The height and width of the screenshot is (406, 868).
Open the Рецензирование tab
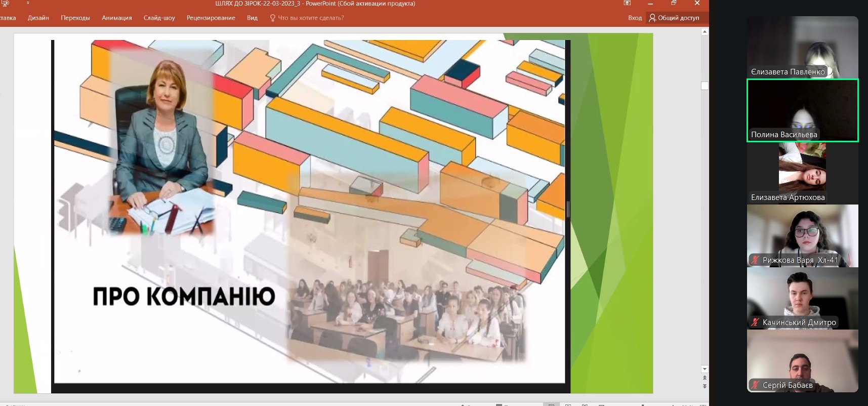point(211,18)
